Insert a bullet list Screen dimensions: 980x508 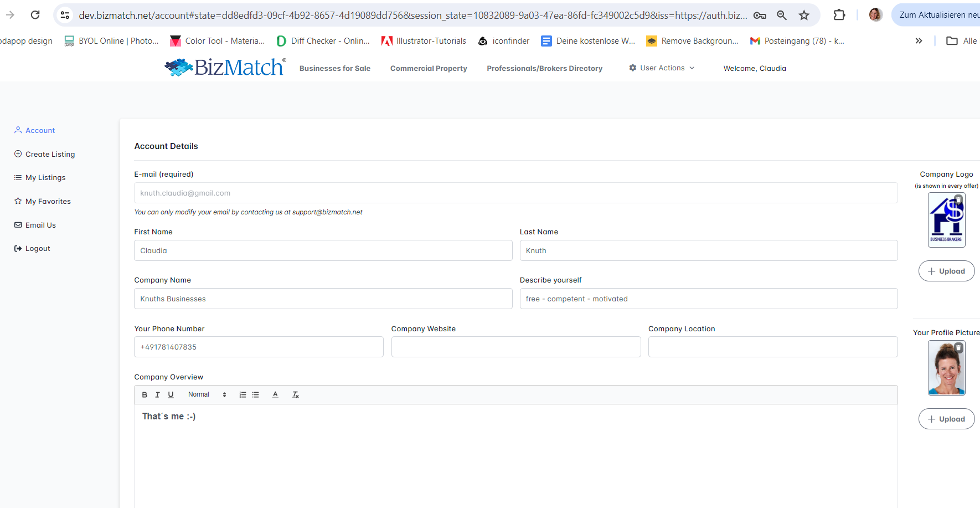pos(255,395)
